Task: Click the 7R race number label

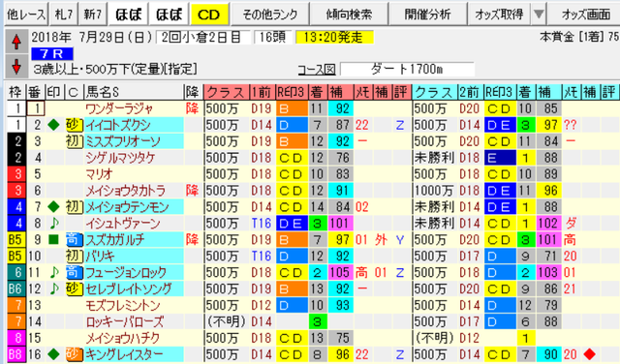Action: click(x=52, y=53)
